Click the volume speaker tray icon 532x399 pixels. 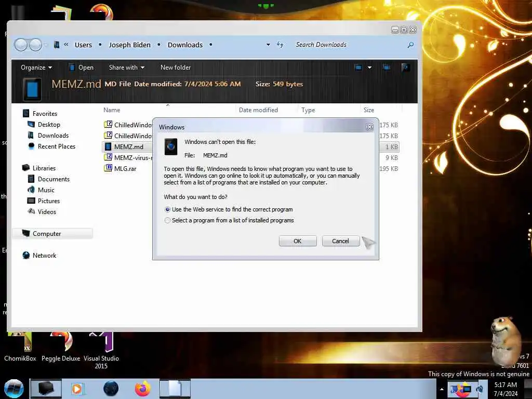(480, 389)
